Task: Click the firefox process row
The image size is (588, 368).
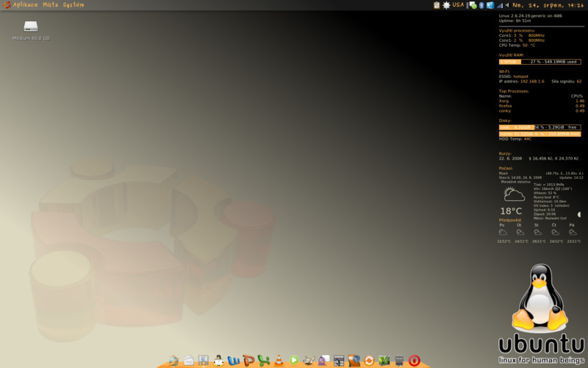Action: point(542,105)
